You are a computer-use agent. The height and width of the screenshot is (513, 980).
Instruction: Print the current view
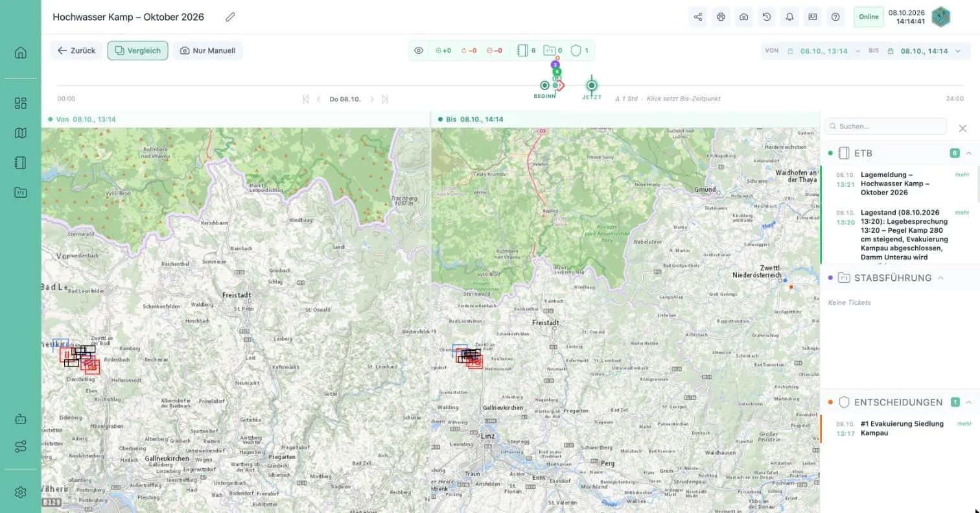tap(721, 17)
